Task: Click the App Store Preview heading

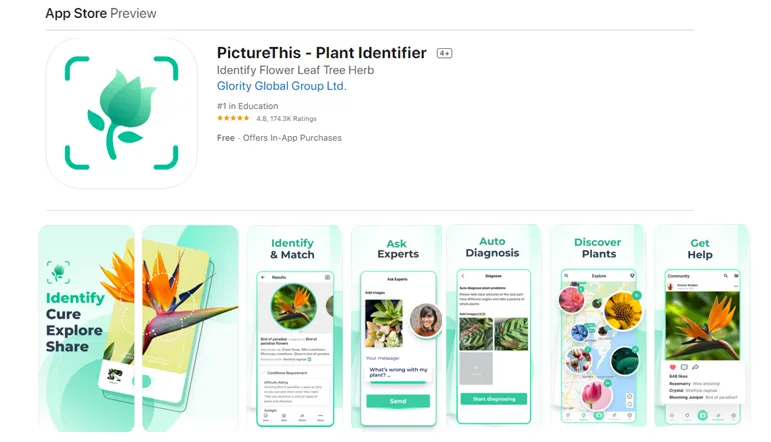Action: [101, 13]
